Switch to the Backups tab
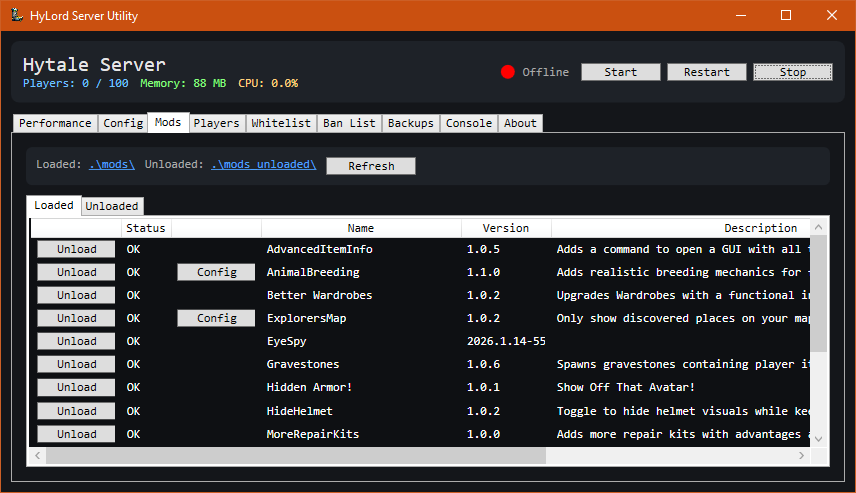The image size is (856, 493). (x=411, y=123)
